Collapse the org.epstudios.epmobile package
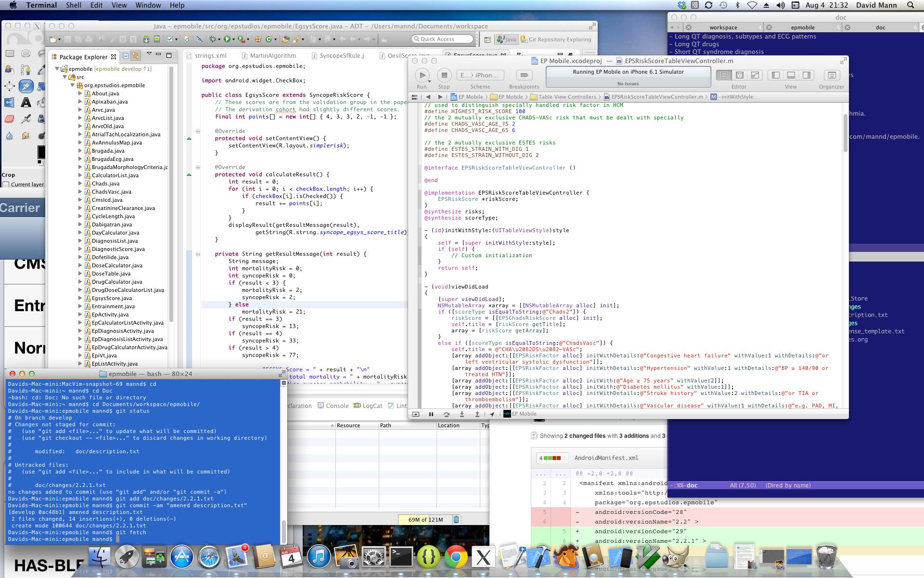924x578 pixels. pyautogui.click(x=73, y=85)
